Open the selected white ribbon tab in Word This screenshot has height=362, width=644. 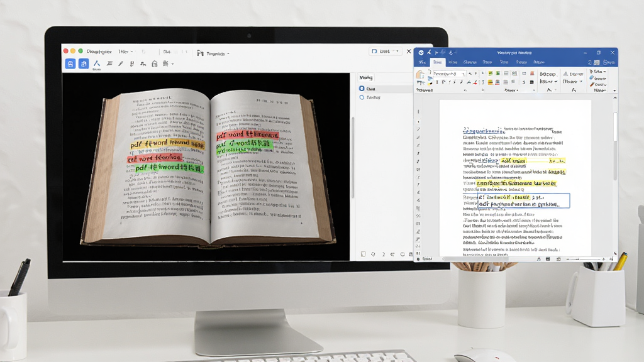pos(438,62)
